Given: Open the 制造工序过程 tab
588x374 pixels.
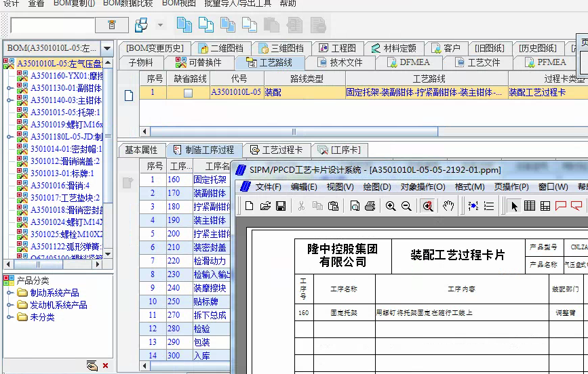Looking at the screenshot, I should point(203,150).
